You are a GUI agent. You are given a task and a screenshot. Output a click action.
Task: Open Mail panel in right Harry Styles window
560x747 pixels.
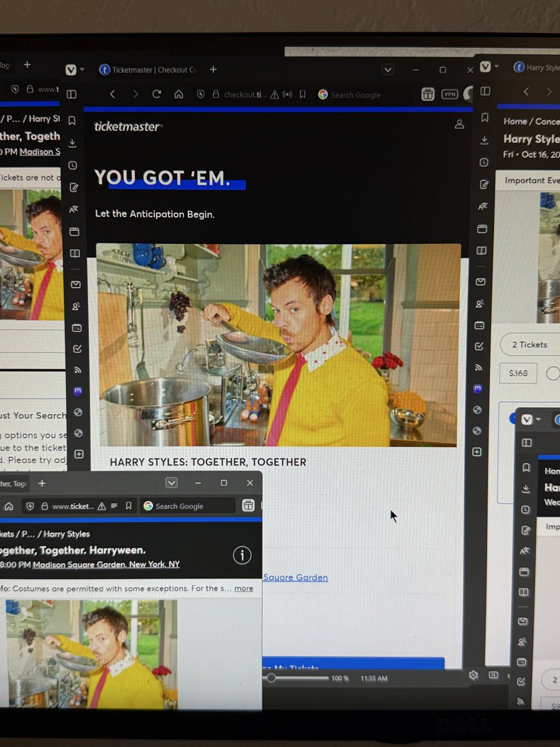pyautogui.click(x=480, y=282)
